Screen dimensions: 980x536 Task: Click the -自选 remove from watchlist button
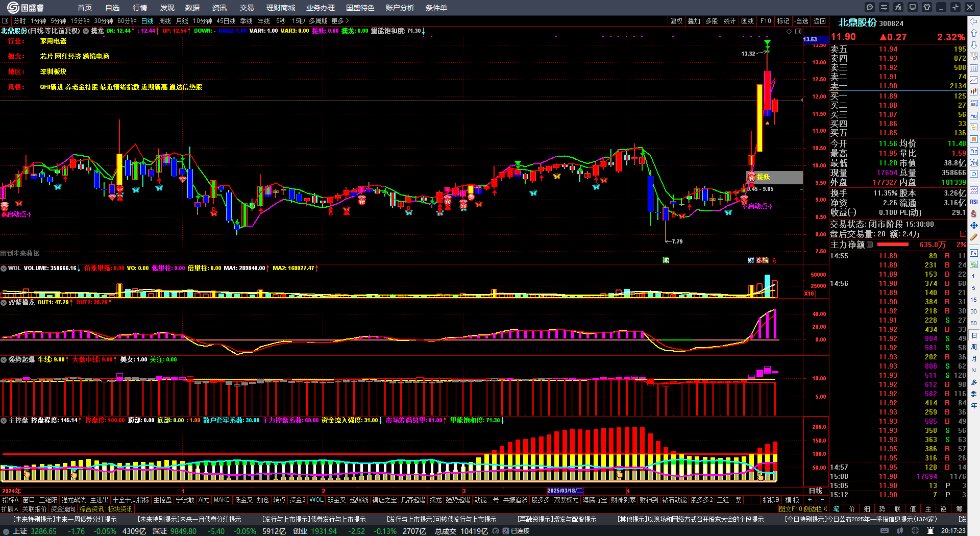(x=801, y=21)
